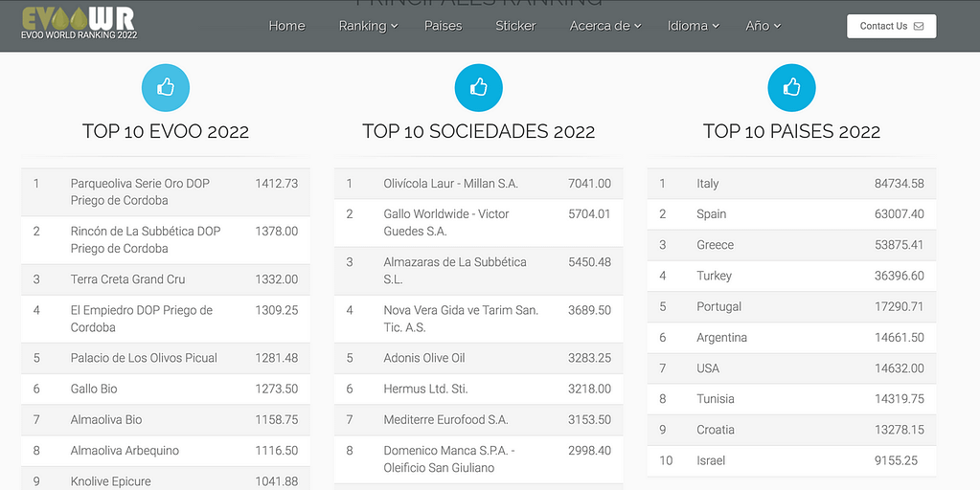
Task: Select Palacio de Los Olivos Picual
Action: pyautogui.click(x=144, y=358)
